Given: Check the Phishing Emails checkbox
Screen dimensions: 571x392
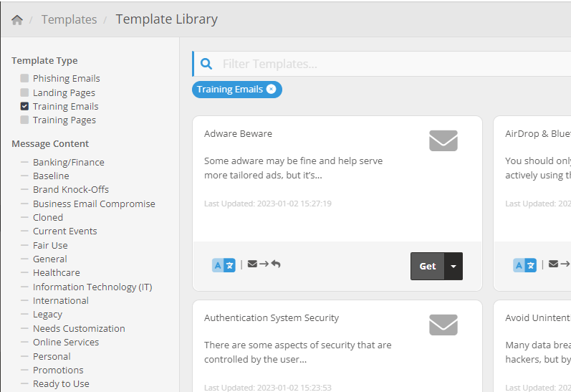Looking at the screenshot, I should (x=24, y=78).
